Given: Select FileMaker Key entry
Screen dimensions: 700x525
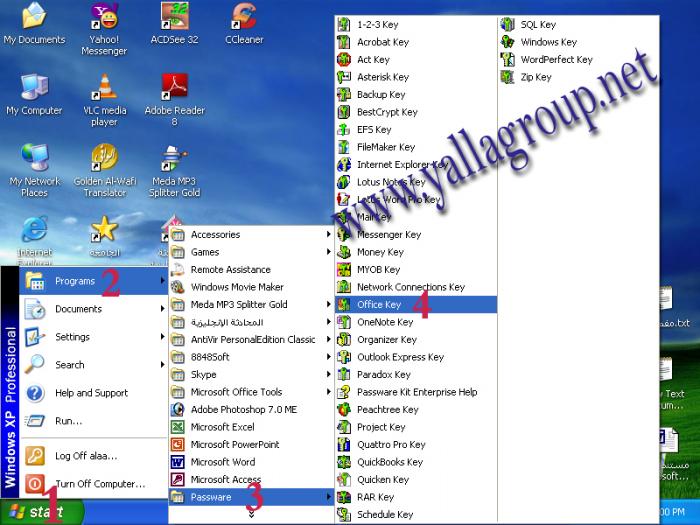Looking at the screenshot, I should pos(416,147).
